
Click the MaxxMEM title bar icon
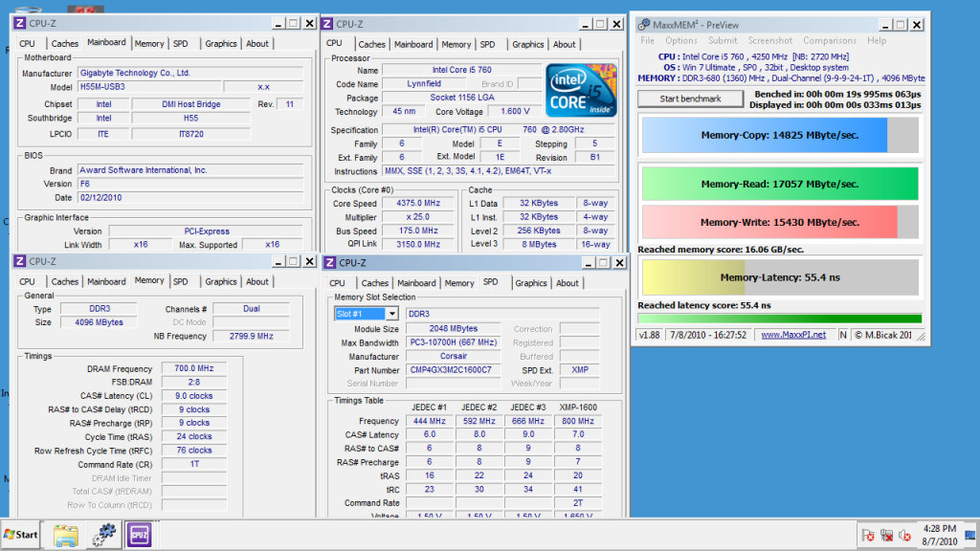(x=643, y=24)
